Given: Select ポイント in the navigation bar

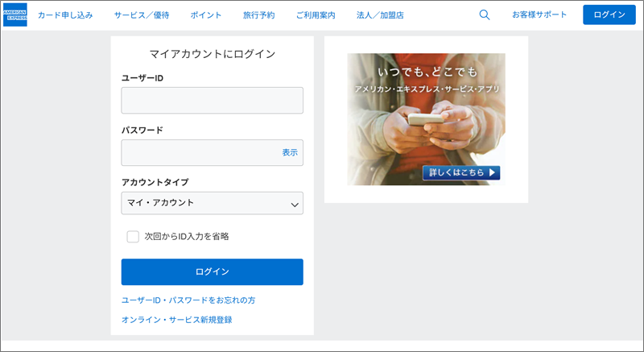Looking at the screenshot, I should tap(206, 15).
